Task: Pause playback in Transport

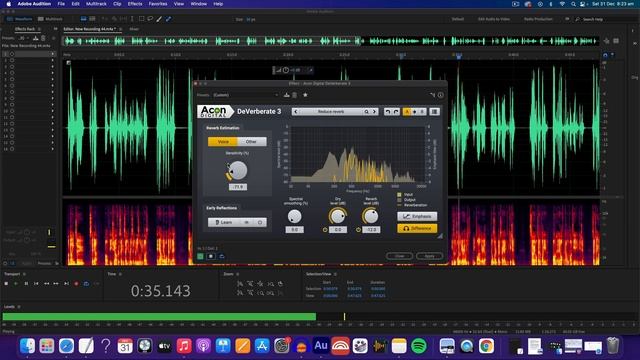Action: click(26, 283)
